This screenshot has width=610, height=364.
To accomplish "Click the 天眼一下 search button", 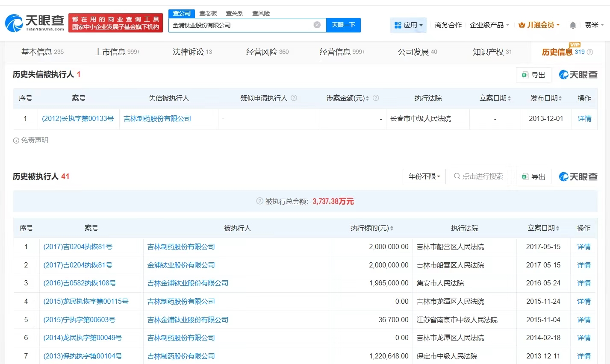I will pyautogui.click(x=343, y=25).
